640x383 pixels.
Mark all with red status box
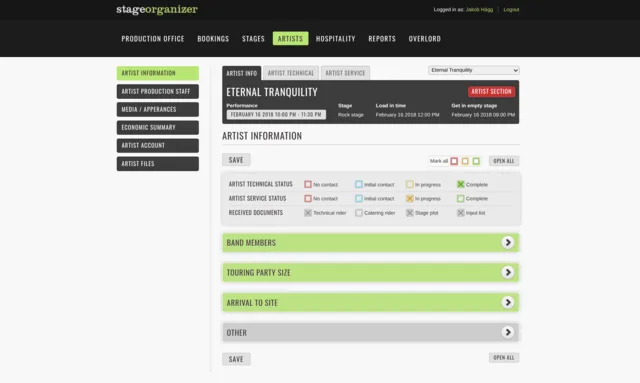[x=454, y=161]
